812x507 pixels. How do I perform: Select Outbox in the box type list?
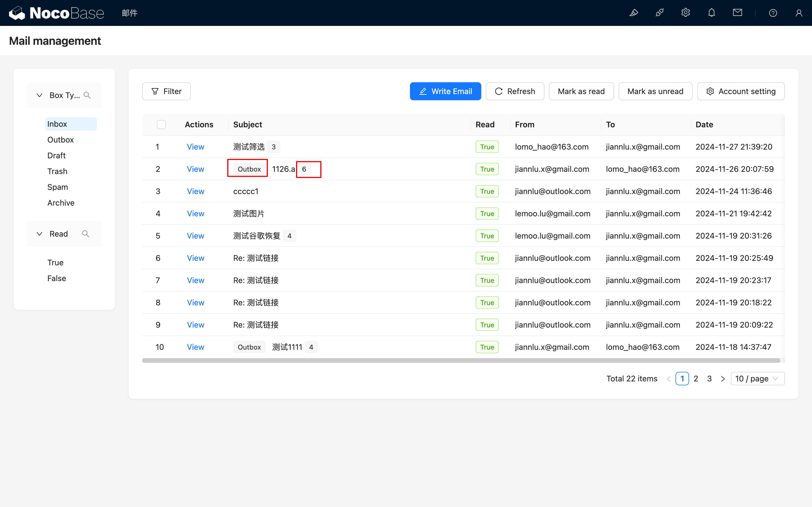(x=60, y=140)
